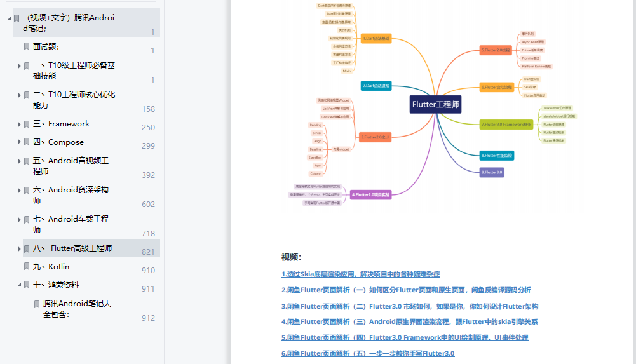Screen dimensions: 636x364
Task: Click the 视频: heading on the page
Action: (291, 257)
